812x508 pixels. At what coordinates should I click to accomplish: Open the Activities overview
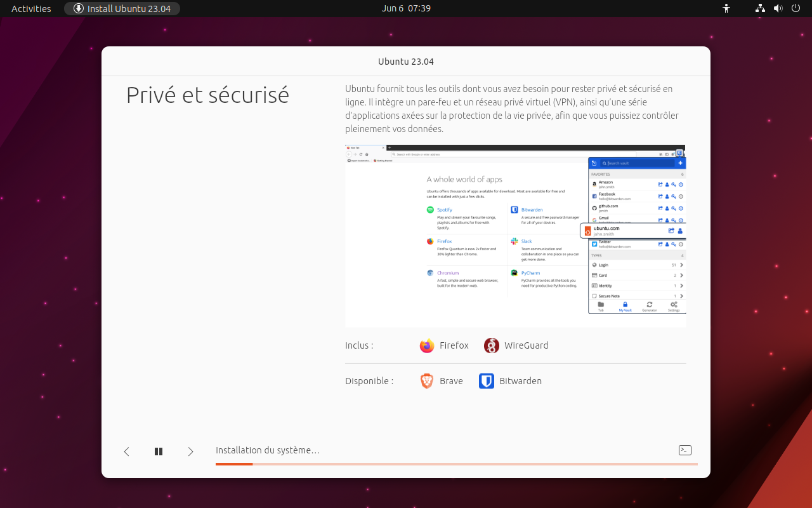[31, 8]
